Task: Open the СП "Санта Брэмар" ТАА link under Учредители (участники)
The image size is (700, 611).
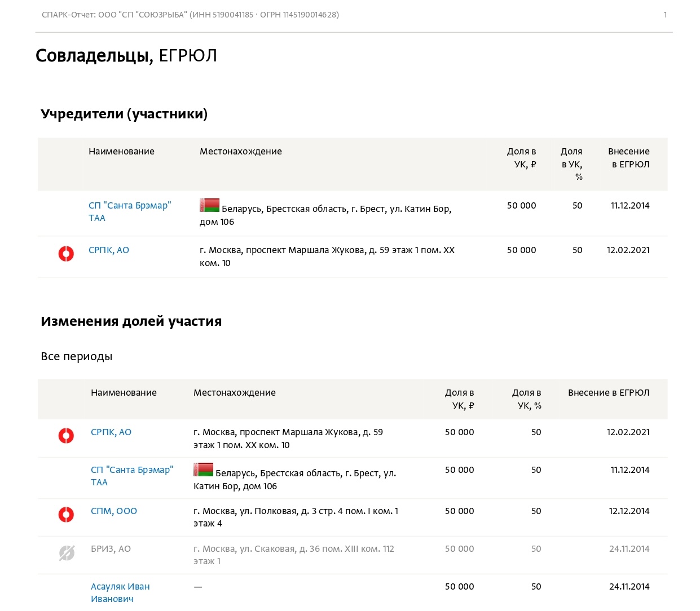Action: 130,211
